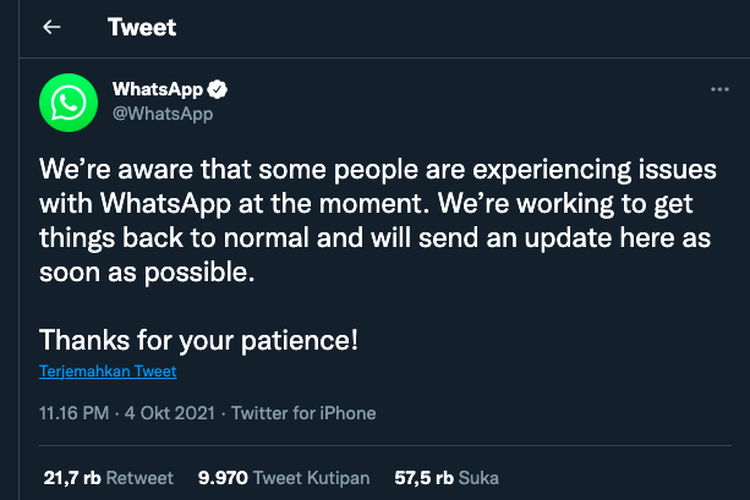
Task: Open the @WhatsApp handle link
Action: pos(163,114)
